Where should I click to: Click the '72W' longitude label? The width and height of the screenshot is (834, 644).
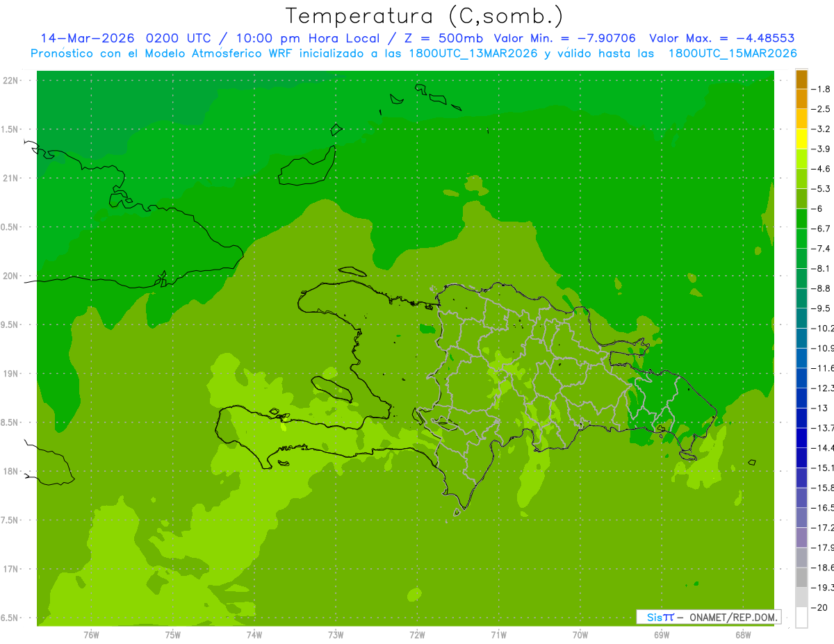(417, 634)
